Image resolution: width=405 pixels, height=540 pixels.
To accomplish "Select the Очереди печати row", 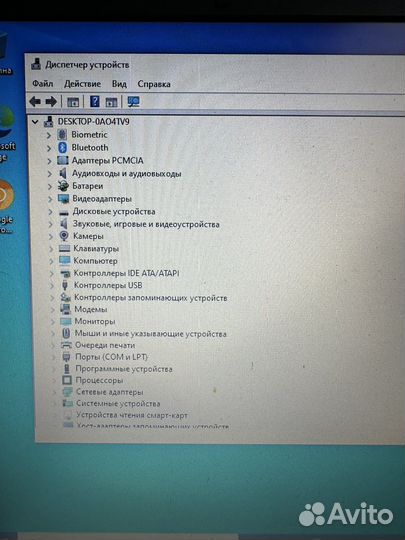I will pos(105,345).
